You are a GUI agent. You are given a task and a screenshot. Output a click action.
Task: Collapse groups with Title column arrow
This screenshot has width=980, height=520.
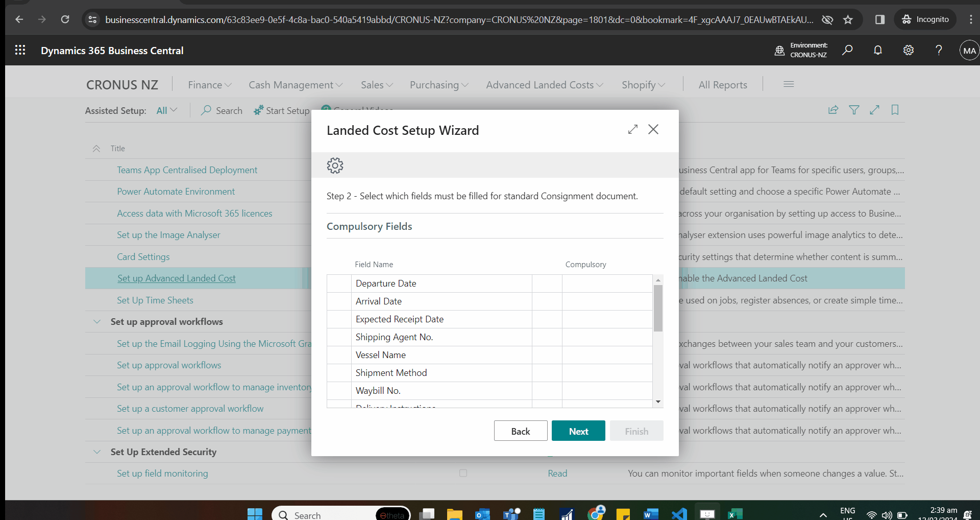pyautogui.click(x=96, y=148)
